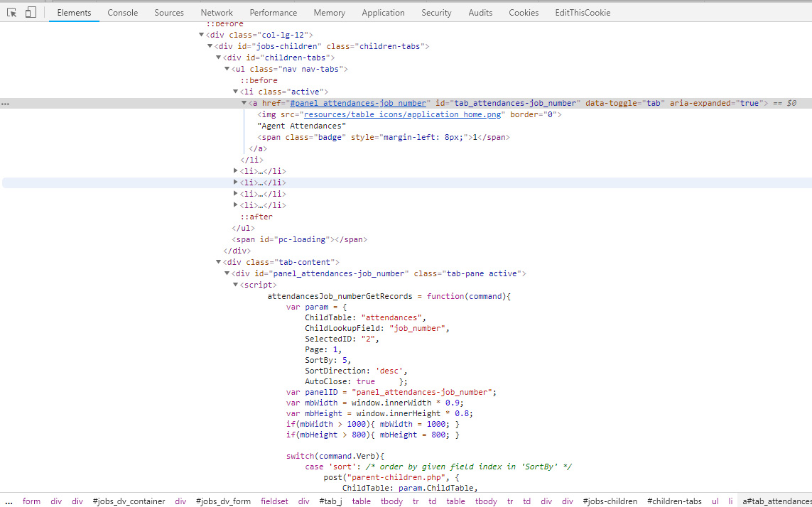This screenshot has width=812, height=507.
Task: Collapse the ul nav nav-tabs node
Action: (x=227, y=69)
